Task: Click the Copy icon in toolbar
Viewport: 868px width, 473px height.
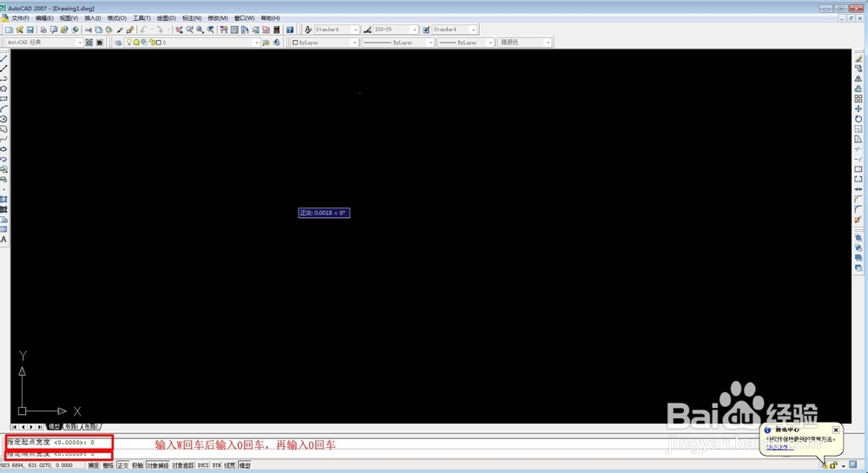Action: click(99, 30)
